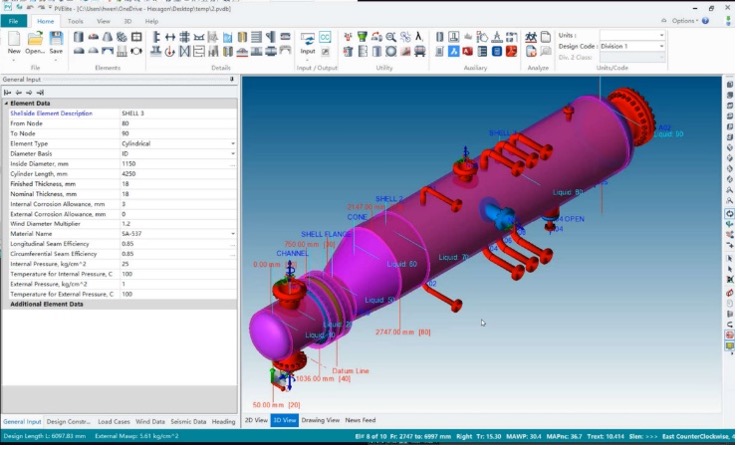The height and width of the screenshot is (449, 739).
Task: Click the New file icon
Action: click(14, 40)
